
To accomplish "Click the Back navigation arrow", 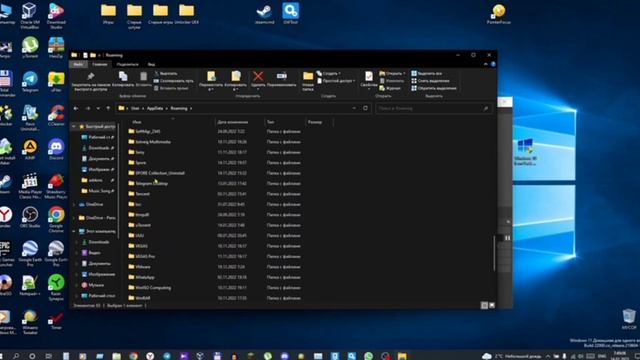I will coord(76,108).
